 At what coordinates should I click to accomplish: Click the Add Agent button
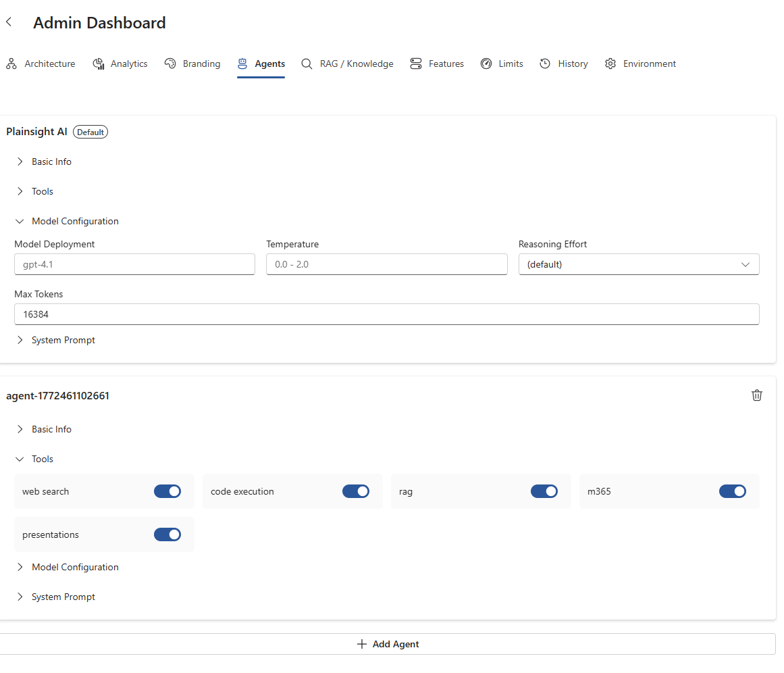[387, 644]
